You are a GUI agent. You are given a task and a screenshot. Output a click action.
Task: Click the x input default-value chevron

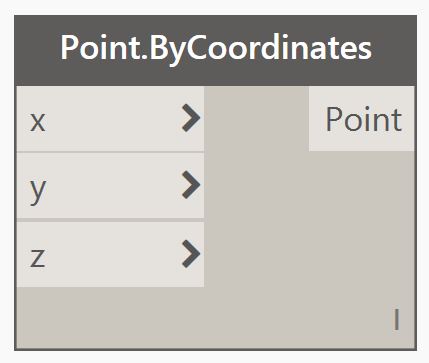coord(191,118)
